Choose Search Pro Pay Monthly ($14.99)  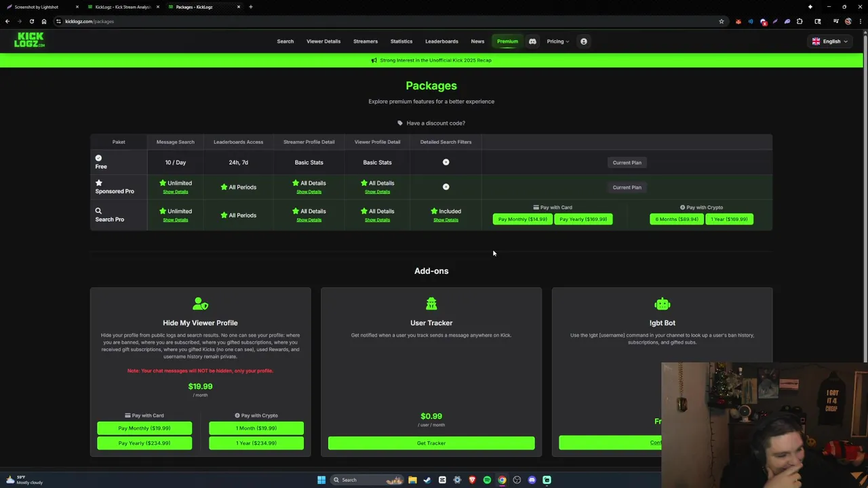(522, 219)
